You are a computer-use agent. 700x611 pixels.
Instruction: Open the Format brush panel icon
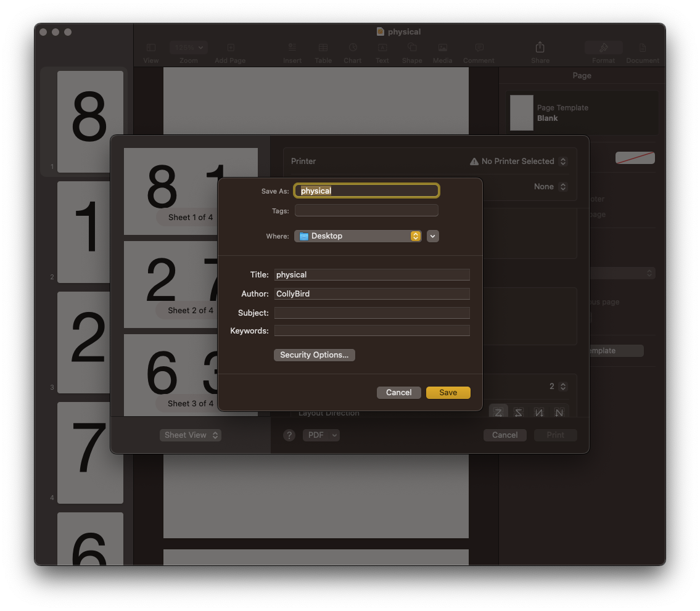(x=603, y=48)
